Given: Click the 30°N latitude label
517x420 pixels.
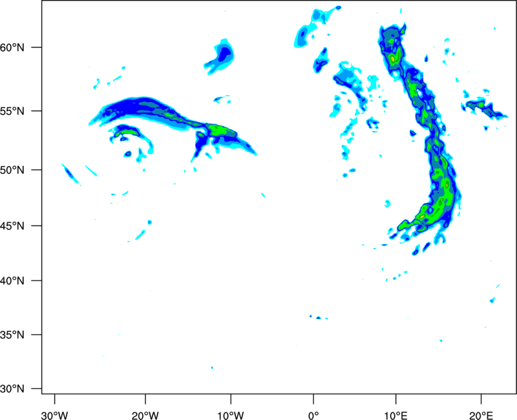Looking at the screenshot, I should pyautogui.click(x=12, y=389).
